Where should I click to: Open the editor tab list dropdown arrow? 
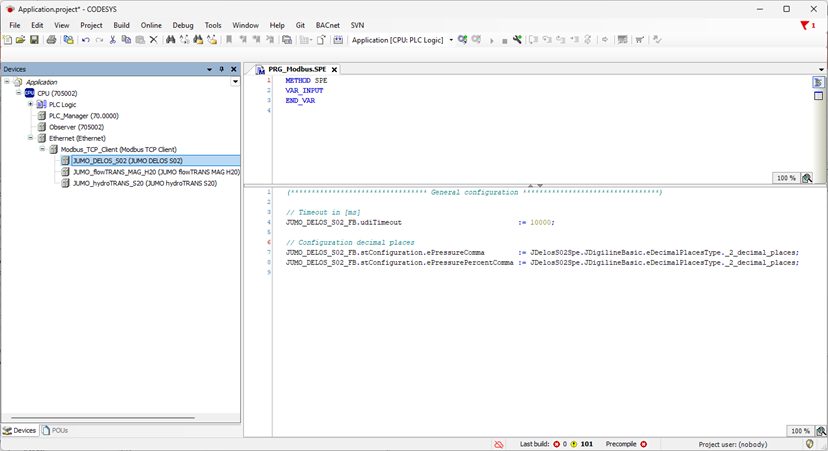click(x=821, y=69)
